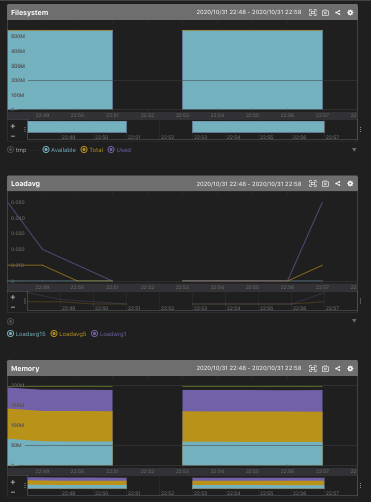This screenshot has width=371, height=502.
Task: Expand the Filesystem legend dropdown arrow
Action: pyautogui.click(x=354, y=150)
